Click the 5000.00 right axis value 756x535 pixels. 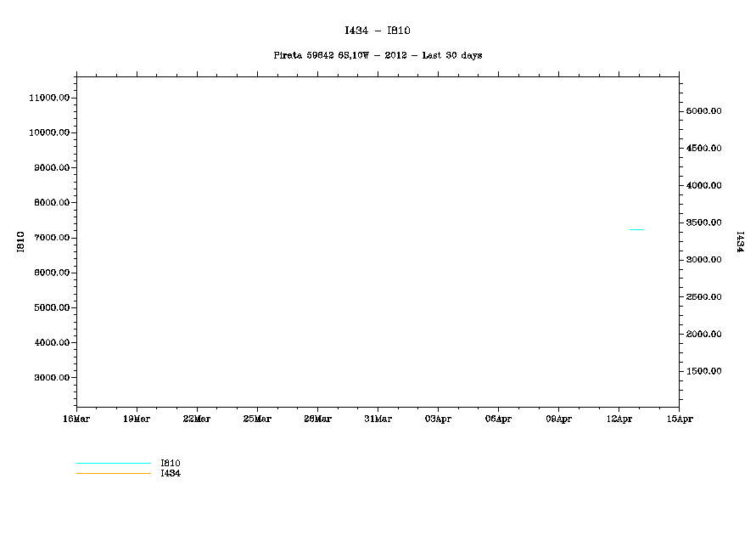point(703,111)
